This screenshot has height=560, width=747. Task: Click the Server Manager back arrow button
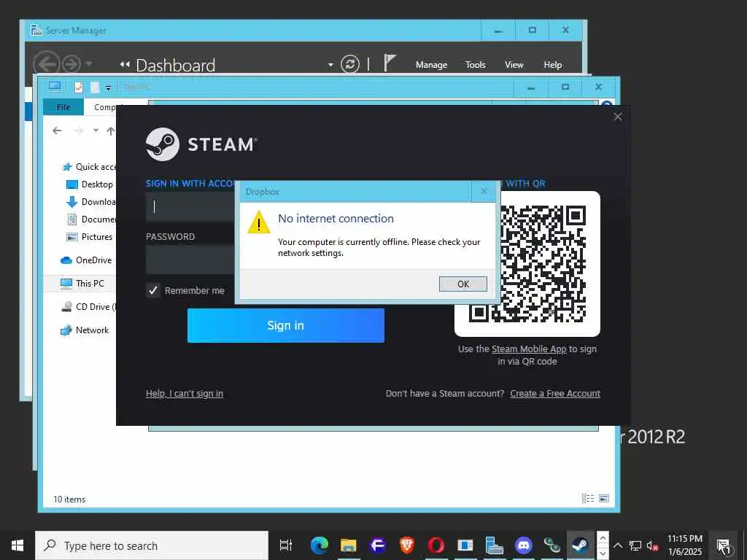47,64
